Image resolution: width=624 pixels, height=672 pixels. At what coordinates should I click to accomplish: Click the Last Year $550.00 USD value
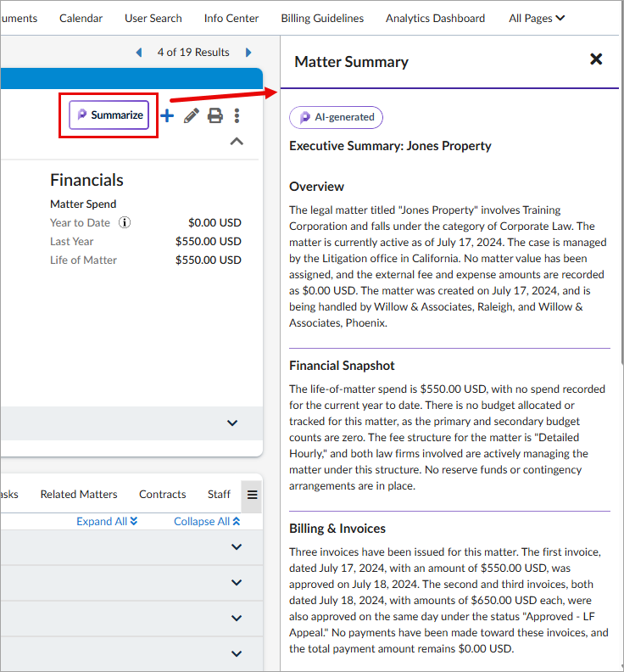(209, 241)
